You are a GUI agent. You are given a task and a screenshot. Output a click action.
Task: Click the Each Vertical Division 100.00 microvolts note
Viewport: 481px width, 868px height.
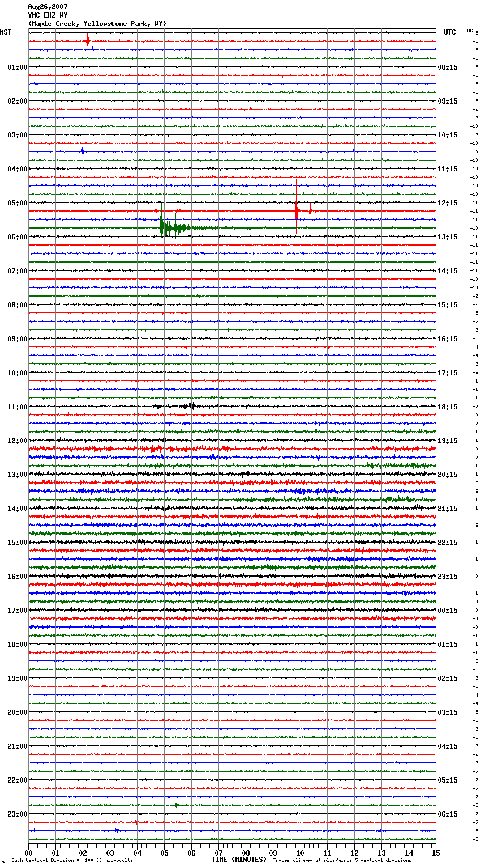72,861
